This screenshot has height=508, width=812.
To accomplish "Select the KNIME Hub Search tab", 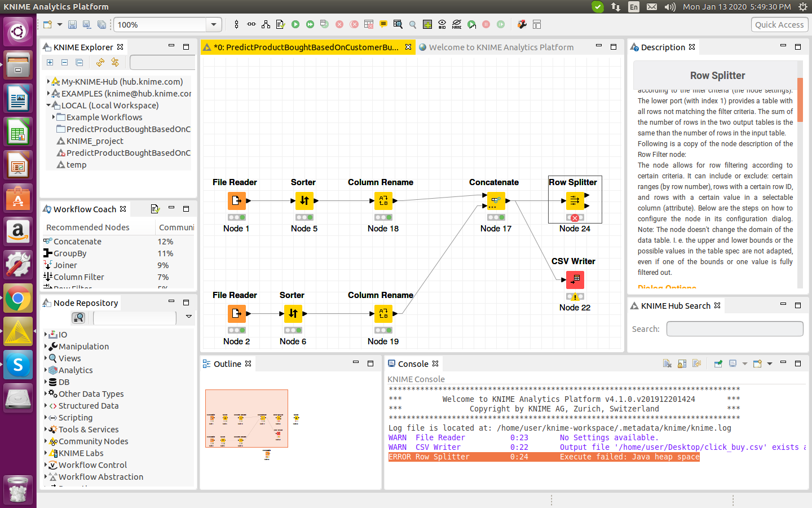I will pyautogui.click(x=675, y=305).
